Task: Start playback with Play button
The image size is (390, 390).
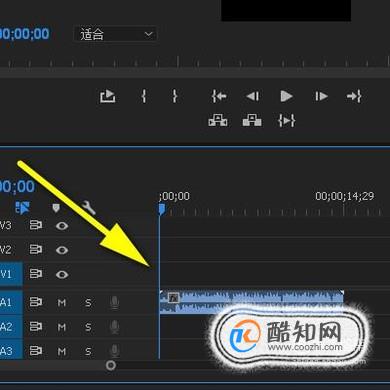Action: pos(286,96)
